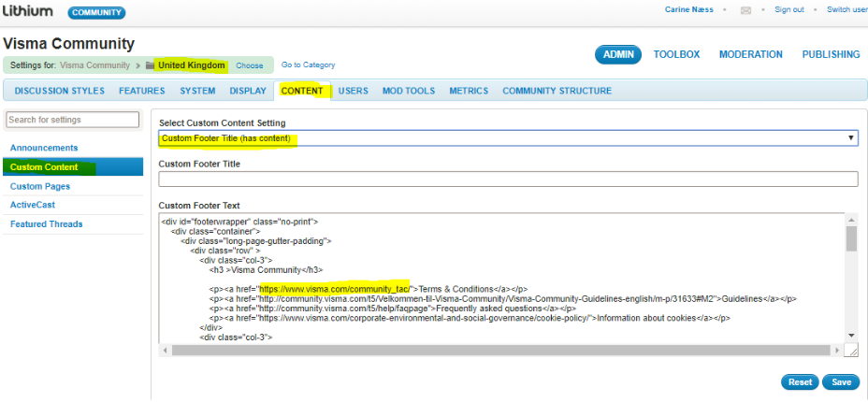This screenshot has width=868, height=402.
Task: Click the Guidelines link code line
Action: [502, 298]
